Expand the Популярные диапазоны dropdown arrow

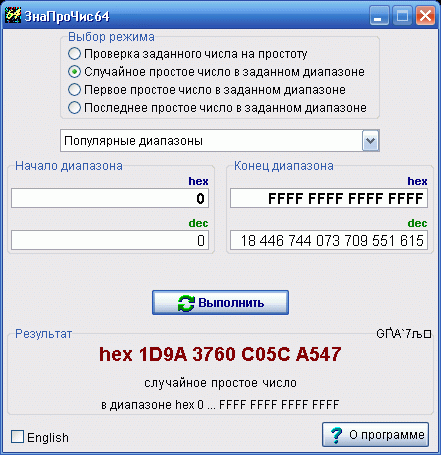(x=370, y=141)
